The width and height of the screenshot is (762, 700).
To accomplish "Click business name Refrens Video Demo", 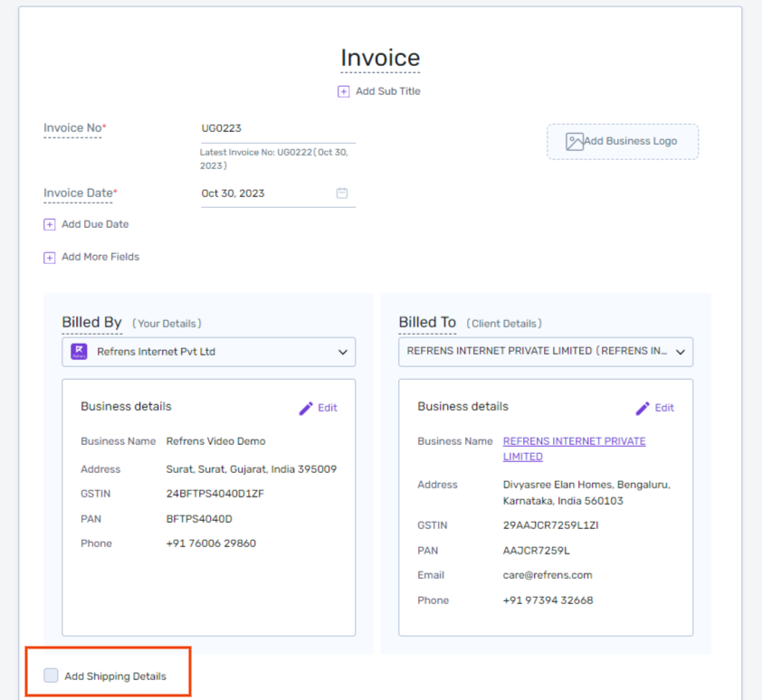I will 215,441.
